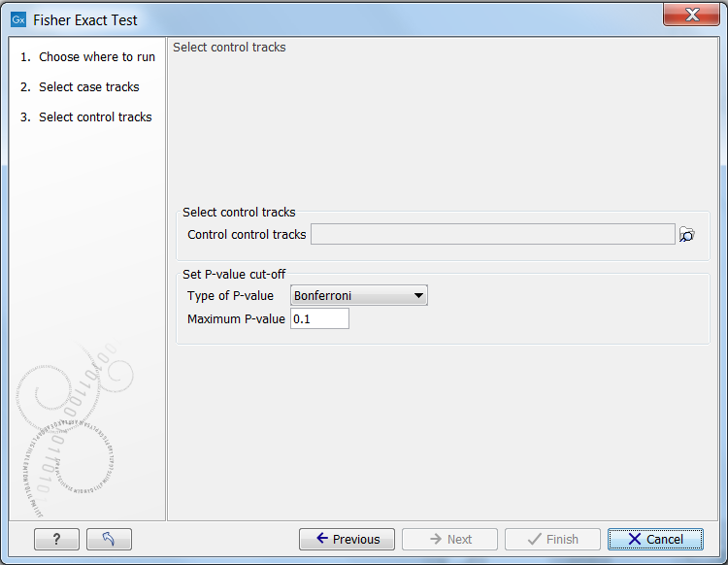Click the Fisher Exact Test title bar text
728x565 pixels.
(85, 19)
